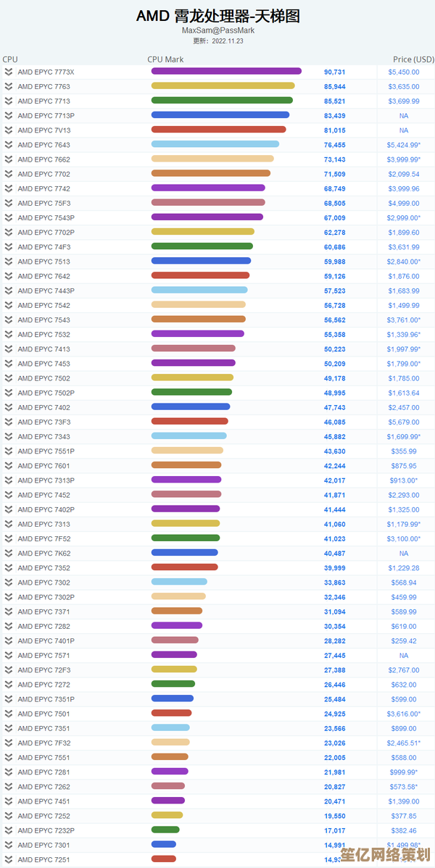The image size is (435, 868).
Task: Open the AMD EPYC 7401P CPU link
Action: tap(46, 640)
